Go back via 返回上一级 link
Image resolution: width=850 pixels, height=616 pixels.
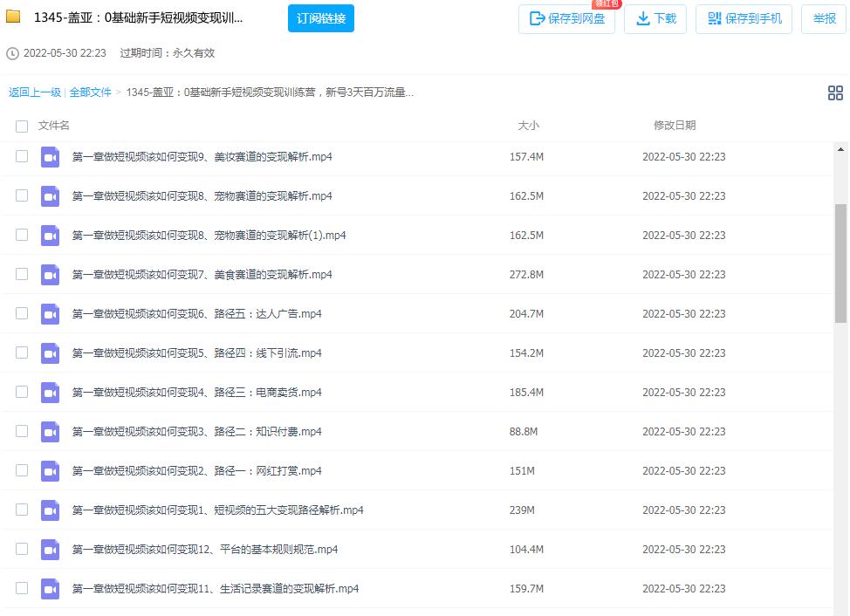coord(35,92)
